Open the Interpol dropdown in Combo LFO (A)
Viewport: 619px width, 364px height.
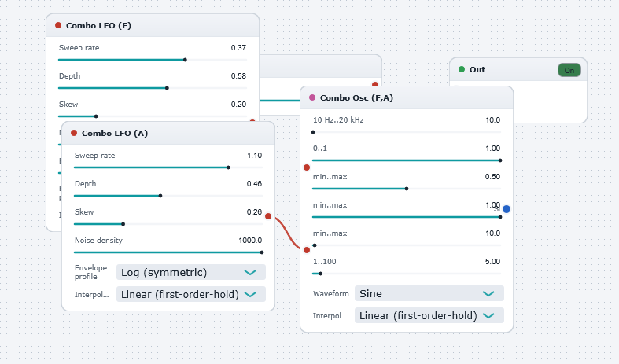point(191,295)
